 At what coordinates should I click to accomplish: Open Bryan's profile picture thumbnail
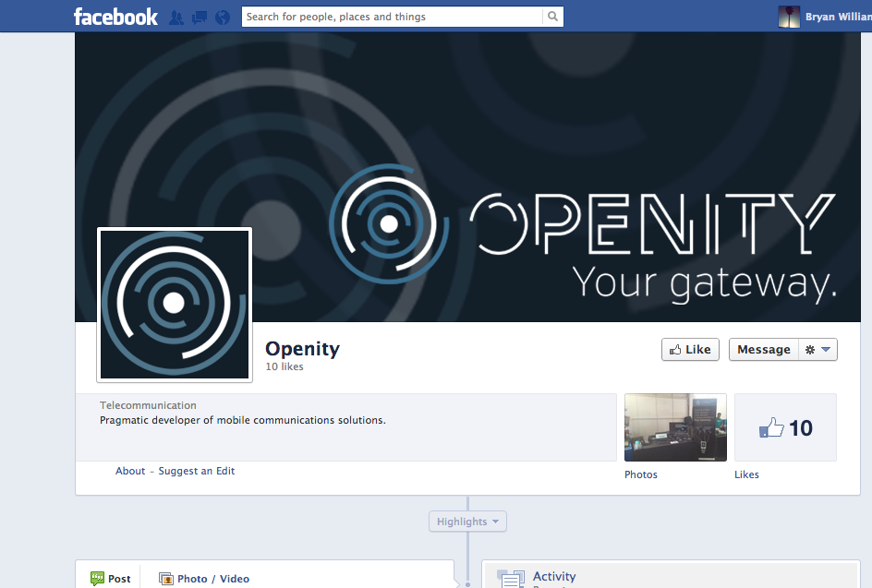789,17
